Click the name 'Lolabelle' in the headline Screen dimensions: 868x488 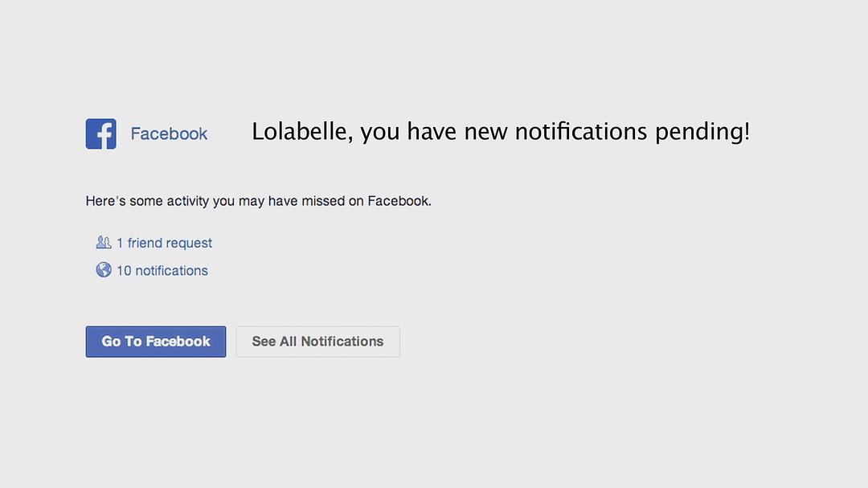pos(299,131)
